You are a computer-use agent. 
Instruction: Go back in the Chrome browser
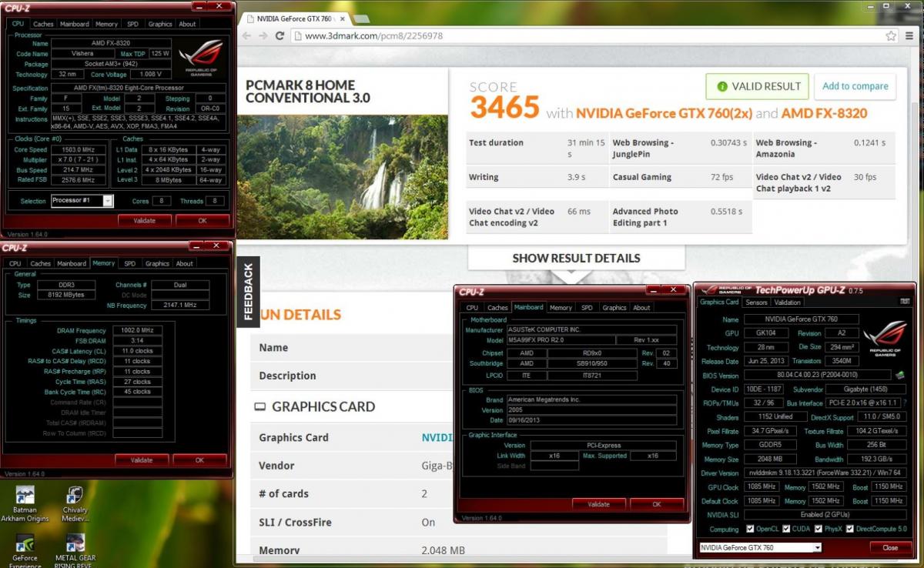[x=246, y=36]
